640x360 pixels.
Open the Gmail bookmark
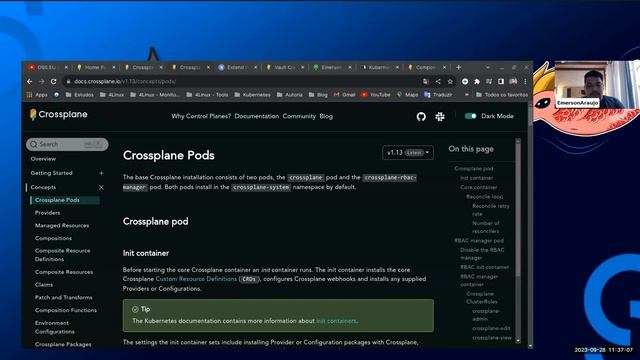[344, 95]
